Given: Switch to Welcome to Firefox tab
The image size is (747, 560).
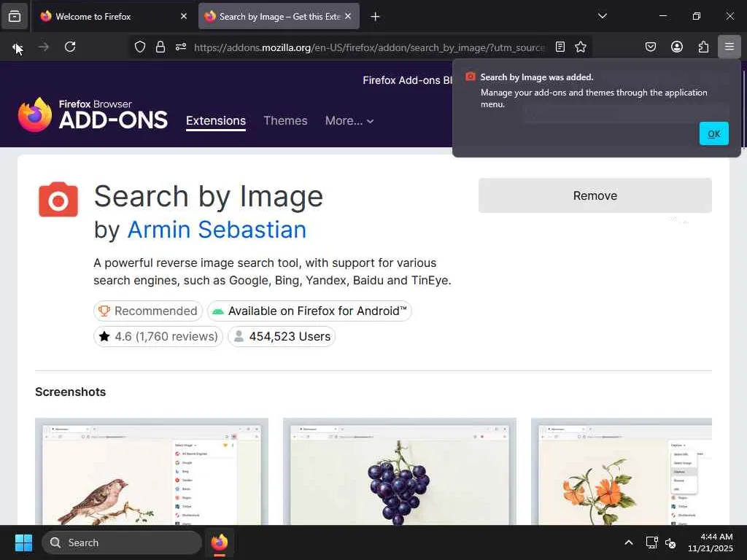Looking at the screenshot, I should click(x=114, y=17).
